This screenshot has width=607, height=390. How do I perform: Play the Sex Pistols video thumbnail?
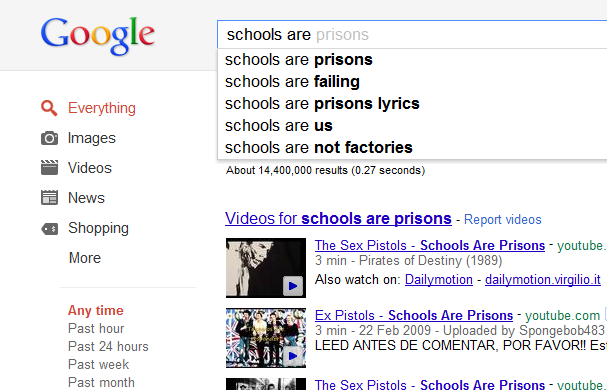266,268
